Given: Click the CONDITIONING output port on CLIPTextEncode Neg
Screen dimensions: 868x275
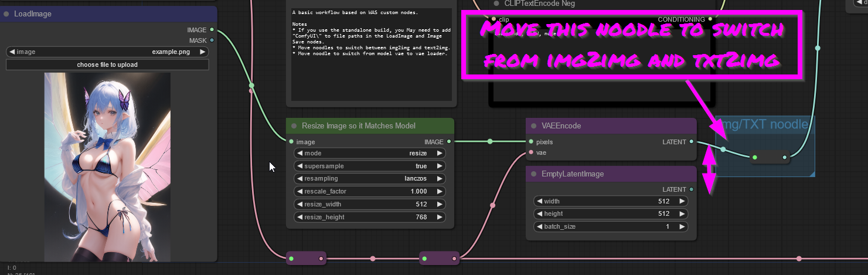Looking at the screenshot, I should pos(710,19).
